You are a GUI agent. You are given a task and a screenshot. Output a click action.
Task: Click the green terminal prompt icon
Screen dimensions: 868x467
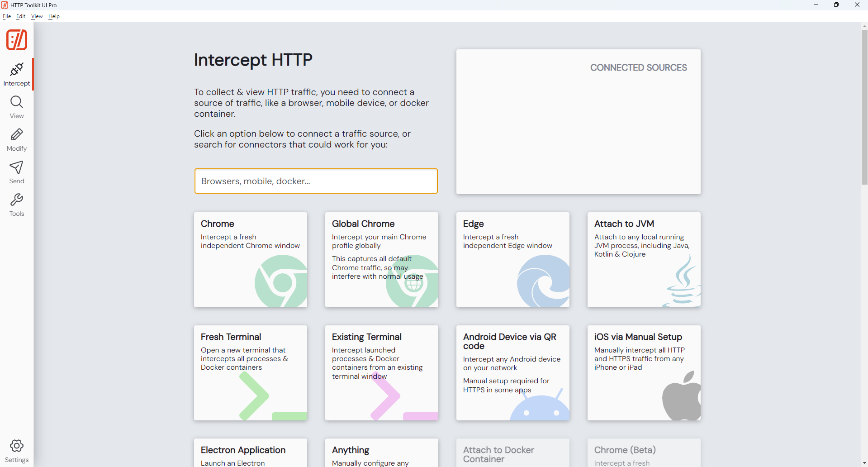coord(273,396)
